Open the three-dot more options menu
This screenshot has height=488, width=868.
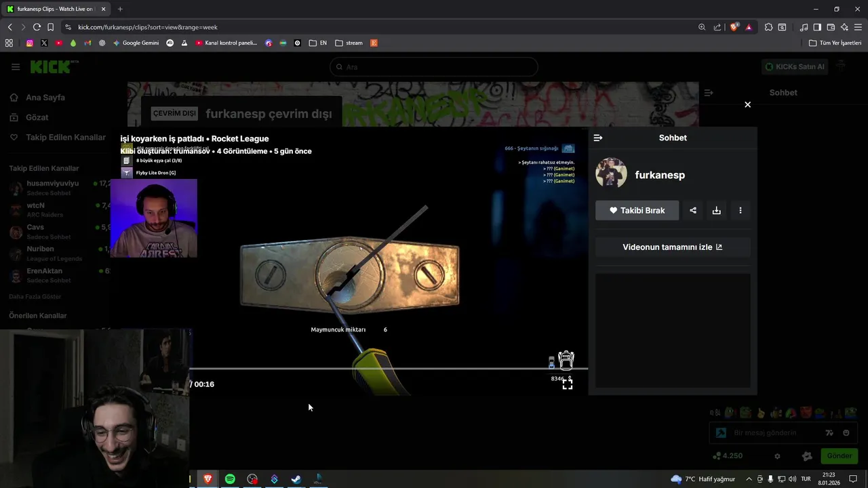740,210
